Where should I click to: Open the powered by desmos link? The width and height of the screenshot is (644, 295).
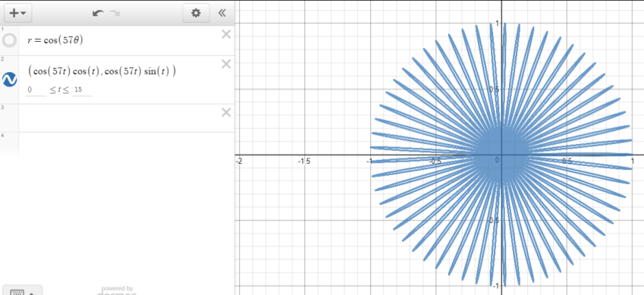[117, 290]
